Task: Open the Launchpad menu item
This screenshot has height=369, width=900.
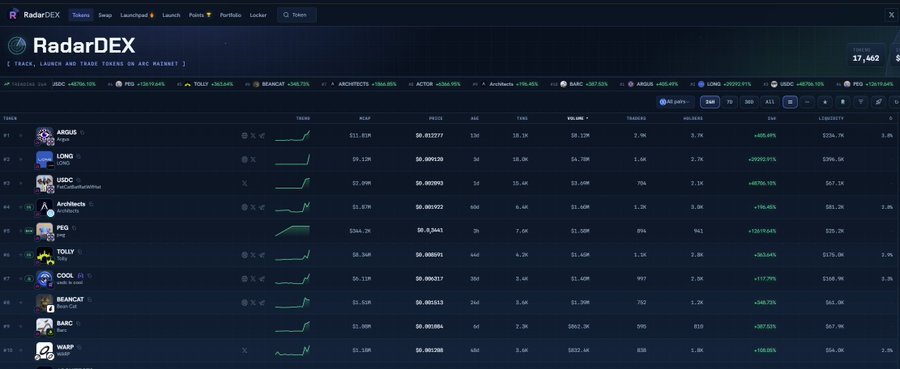Action: tap(137, 15)
